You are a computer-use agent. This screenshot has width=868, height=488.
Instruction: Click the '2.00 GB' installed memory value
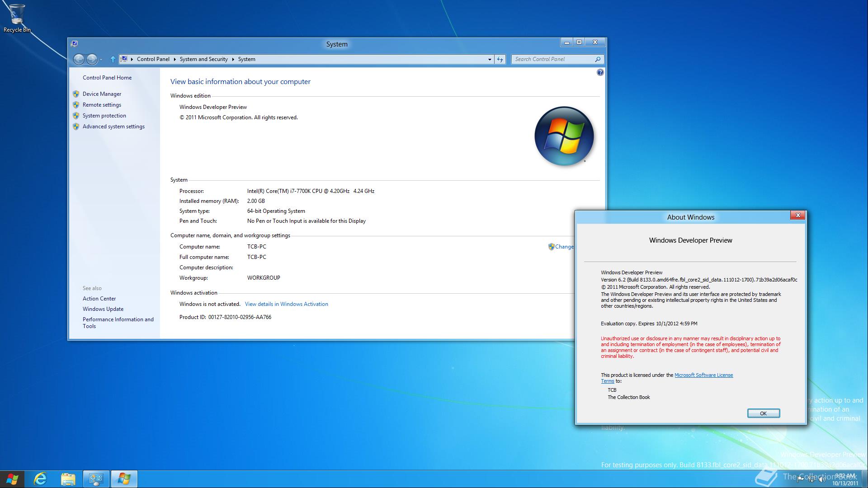pyautogui.click(x=256, y=201)
